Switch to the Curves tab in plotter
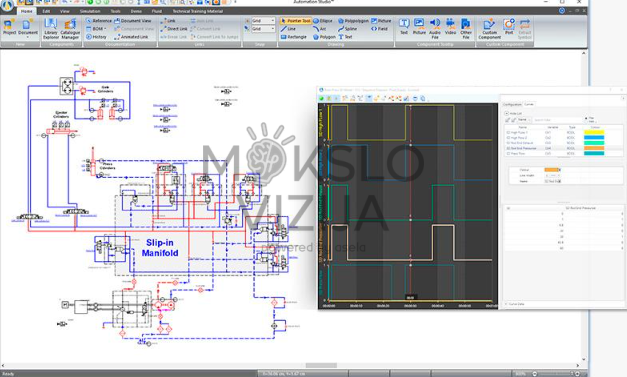627x377 pixels. click(x=529, y=104)
